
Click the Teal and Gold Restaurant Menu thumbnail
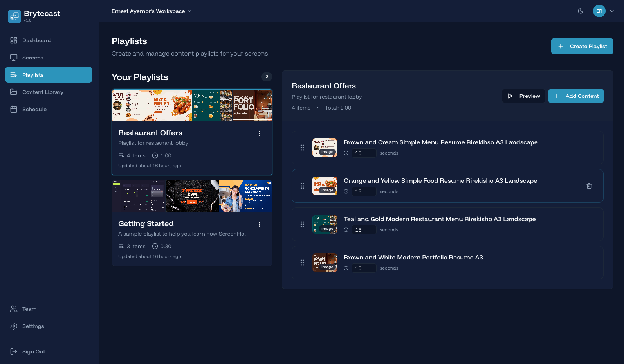(325, 224)
